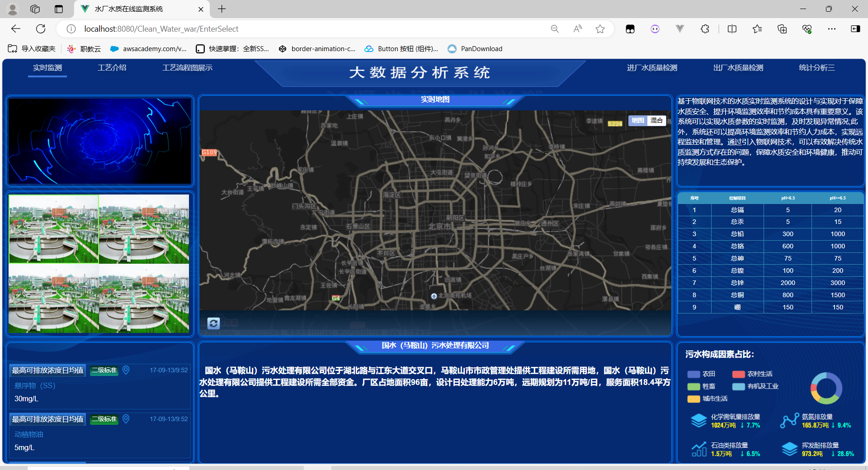Click the 二级标准 badge beside 悬浮物 (SS)
Image resolution: width=868 pixels, height=470 pixels.
(x=104, y=370)
